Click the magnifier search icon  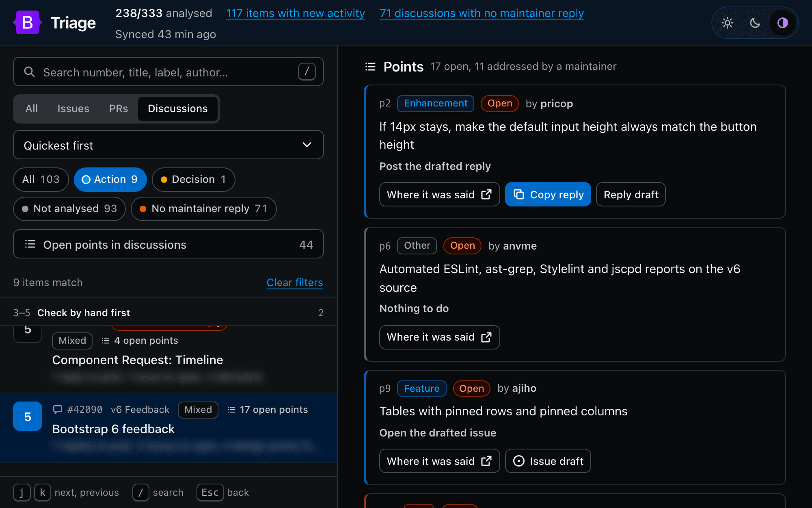tap(29, 72)
